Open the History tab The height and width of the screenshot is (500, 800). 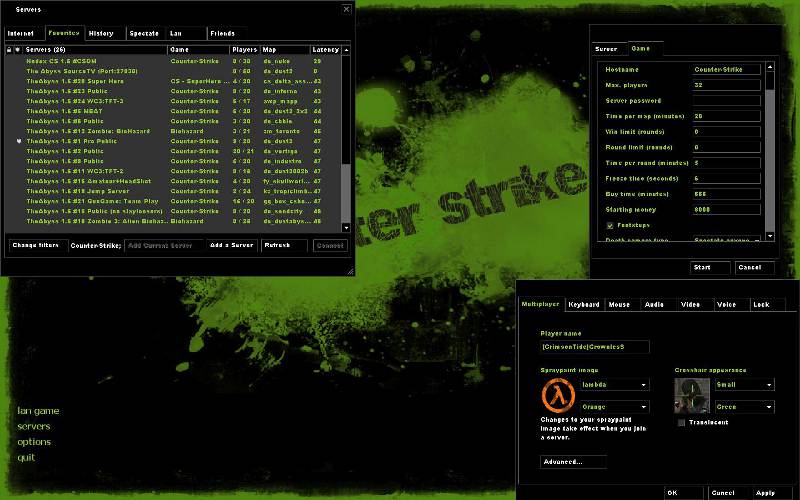(105, 34)
